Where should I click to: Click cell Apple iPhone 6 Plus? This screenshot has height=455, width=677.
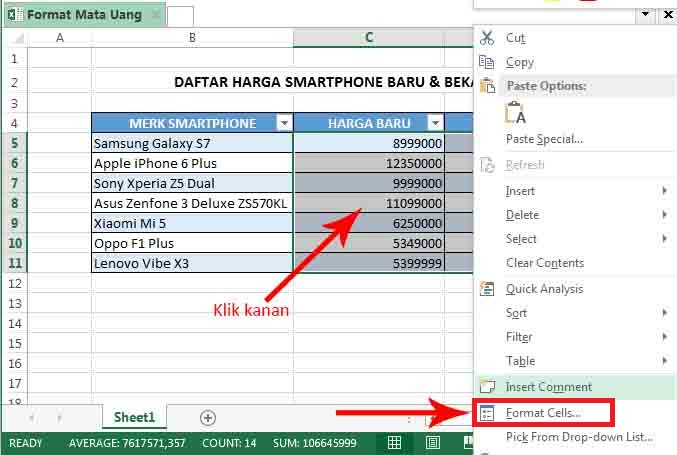pos(193,163)
